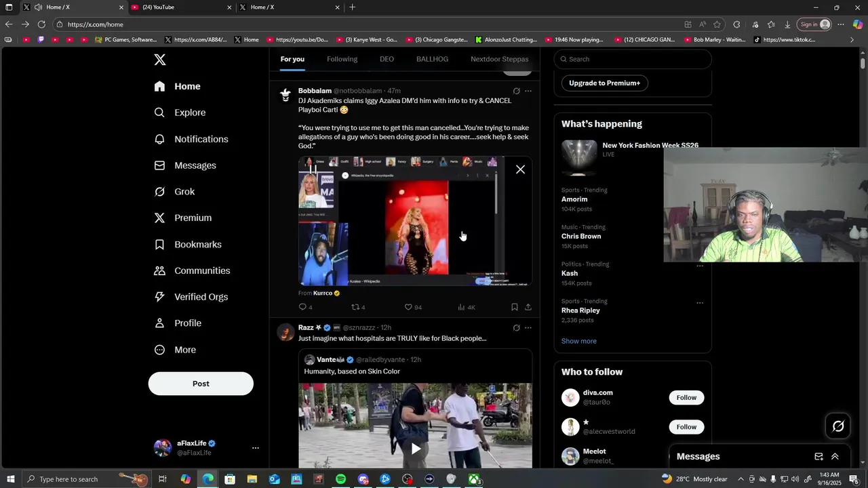
Task: Open browser Extensions puzzle icon
Action: pyautogui.click(x=736, y=24)
